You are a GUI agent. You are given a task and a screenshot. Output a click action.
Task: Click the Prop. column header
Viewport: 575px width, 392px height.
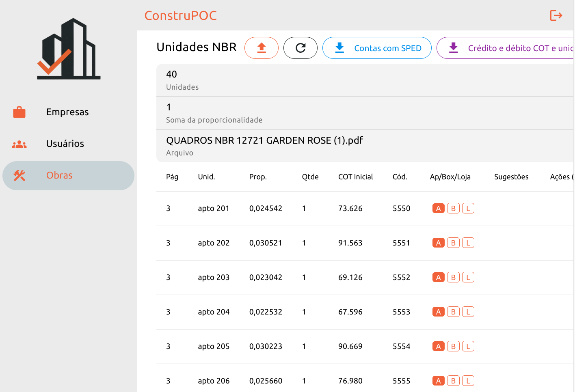[258, 177]
